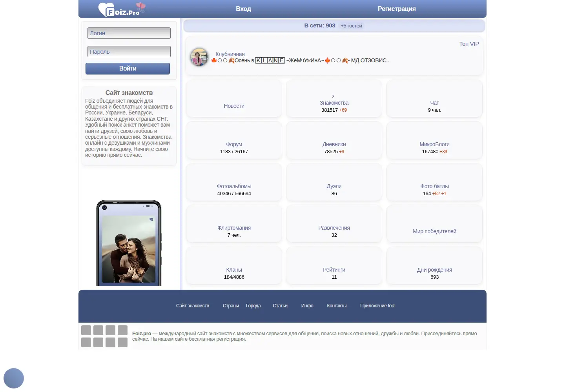Open the Фотоальбомы section tile

234,182
